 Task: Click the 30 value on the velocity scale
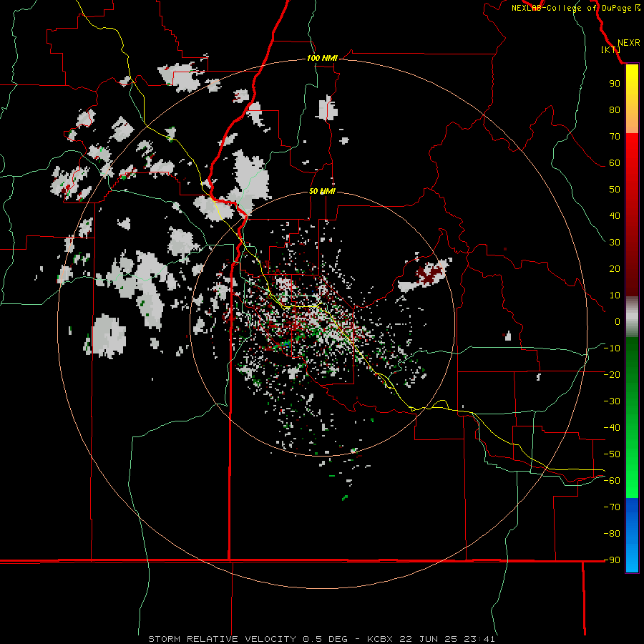click(615, 243)
